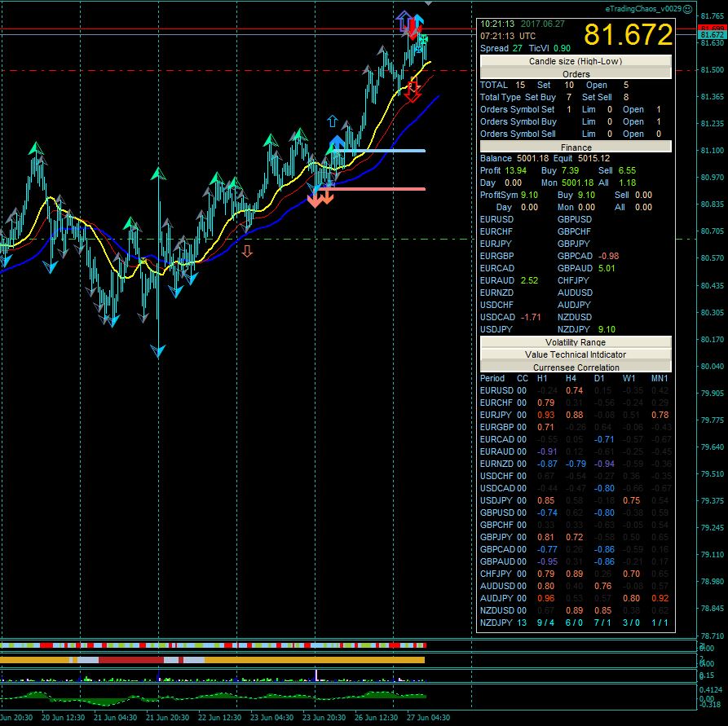The width and height of the screenshot is (728, 726).
Task: Click the NZDJPY H1 count 9 / 4
Action: pyautogui.click(x=545, y=623)
